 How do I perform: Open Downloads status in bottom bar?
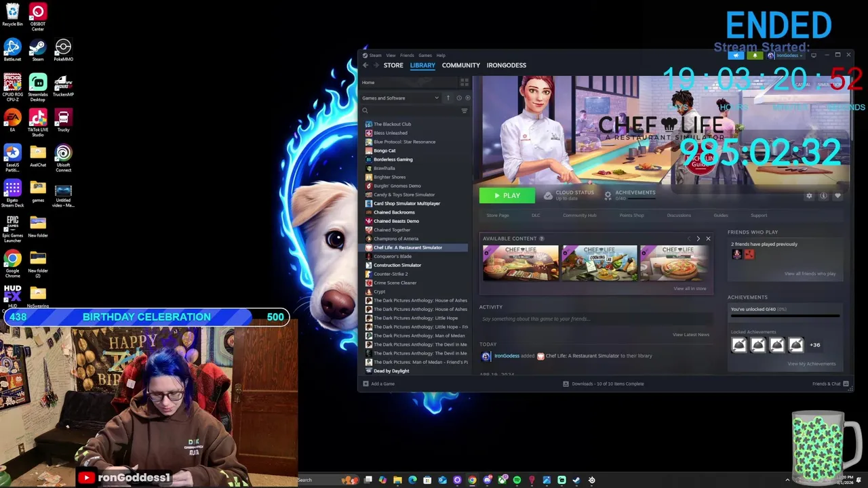coord(603,384)
